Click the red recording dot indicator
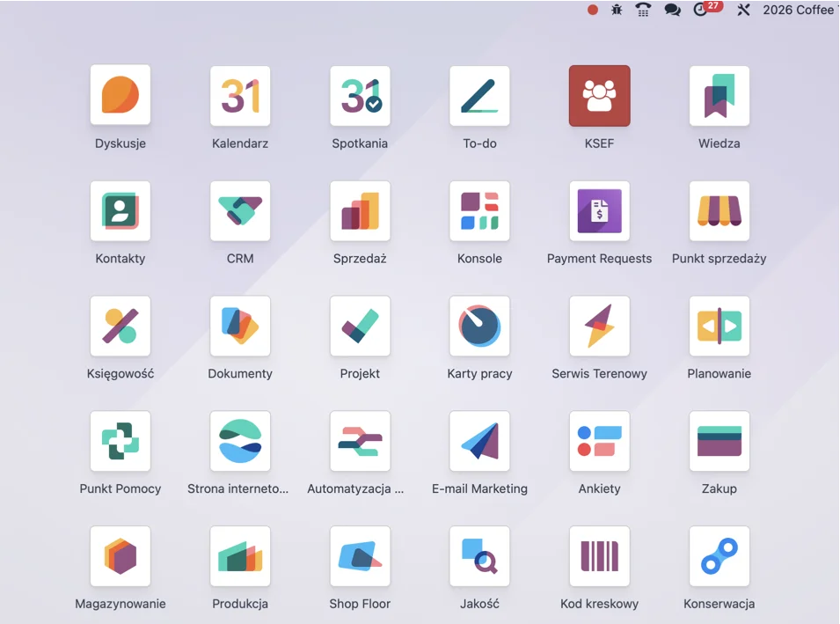 pyautogui.click(x=593, y=10)
